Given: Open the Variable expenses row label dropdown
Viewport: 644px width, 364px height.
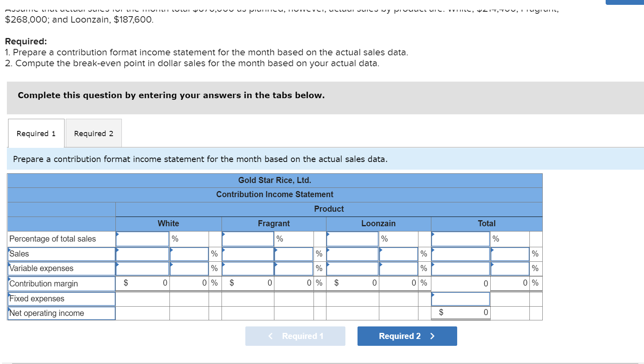Looking at the screenshot, I should 61,269.
